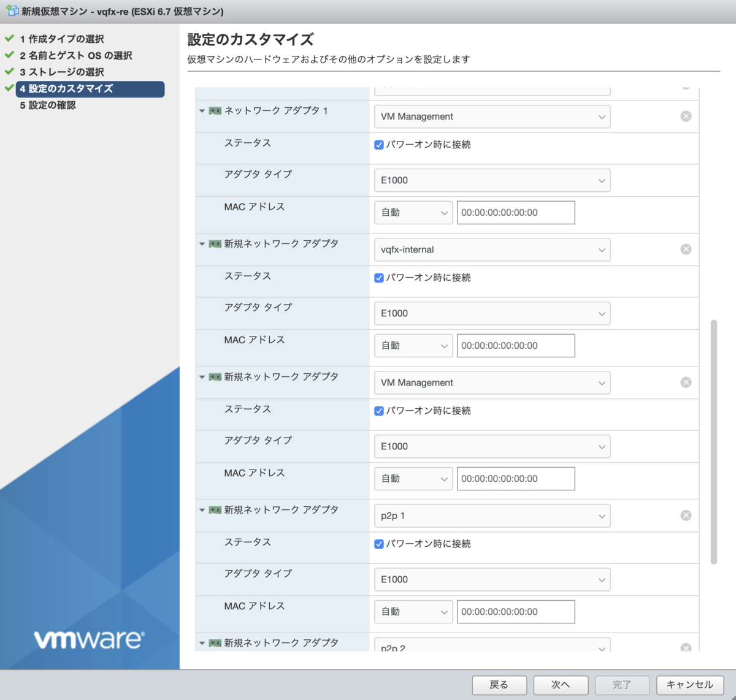Remove the p2p 1 adapter via X icon
736x700 pixels.
[686, 515]
